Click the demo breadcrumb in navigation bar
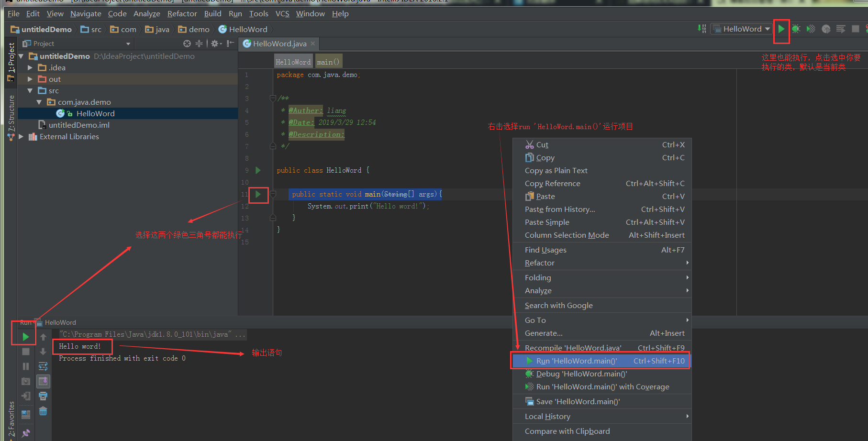868x441 pixels. point(199,30)
